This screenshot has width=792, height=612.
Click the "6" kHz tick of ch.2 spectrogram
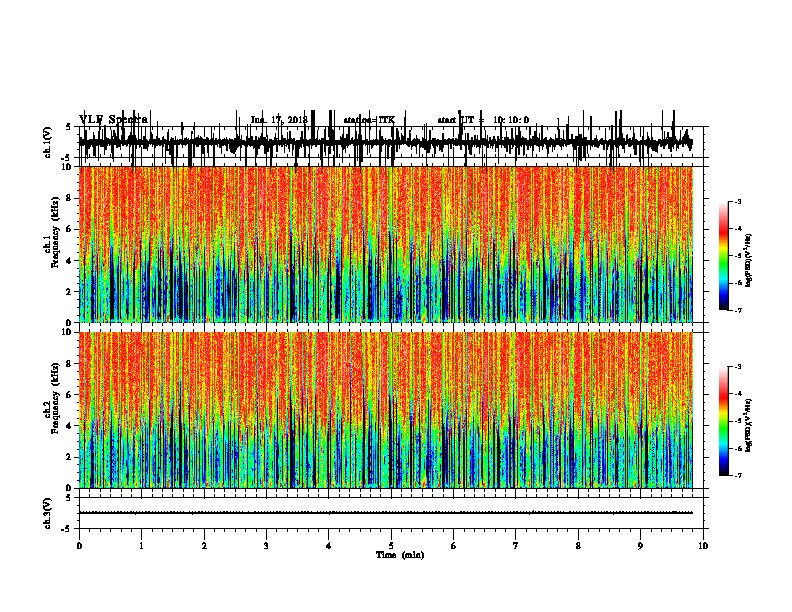(x=70, y=394)
